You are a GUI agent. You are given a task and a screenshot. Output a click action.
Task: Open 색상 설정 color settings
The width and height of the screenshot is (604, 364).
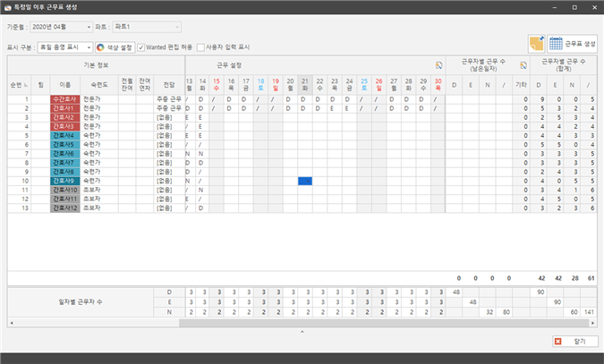coord(114,47)
